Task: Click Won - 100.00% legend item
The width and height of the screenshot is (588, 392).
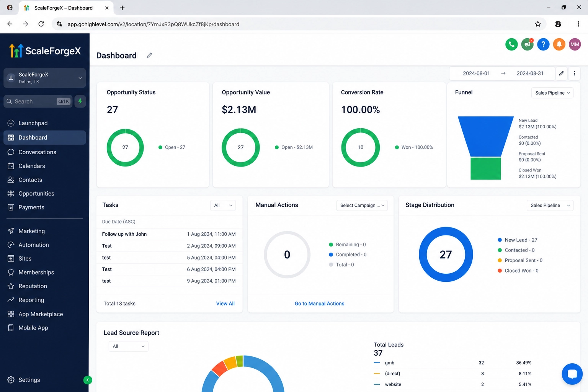Action: pos(414,147)
